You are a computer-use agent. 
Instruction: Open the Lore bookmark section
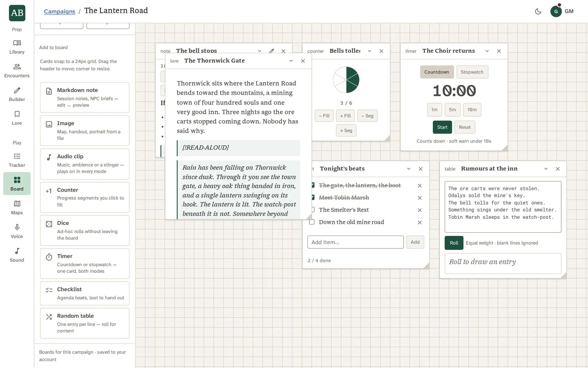[x=17, y=118]
